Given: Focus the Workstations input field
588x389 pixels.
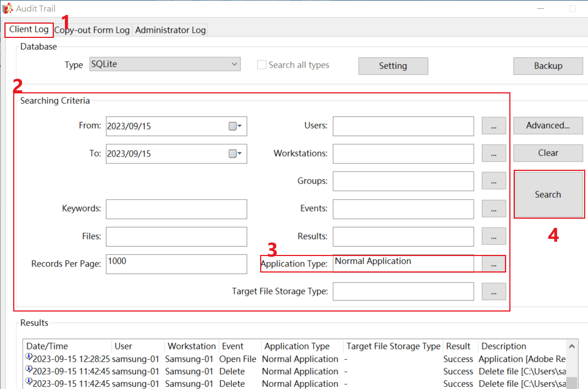Looking at the screenshot, I should [403, 154].
